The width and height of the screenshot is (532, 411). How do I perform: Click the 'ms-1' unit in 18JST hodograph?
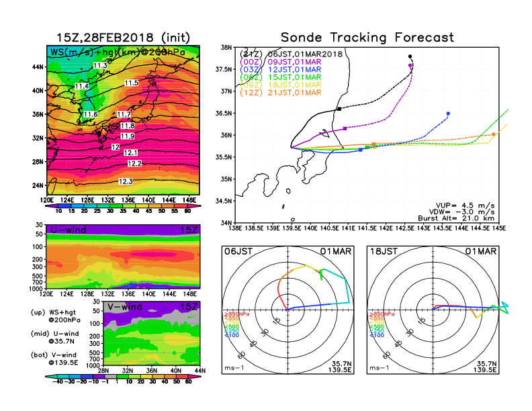380,368
